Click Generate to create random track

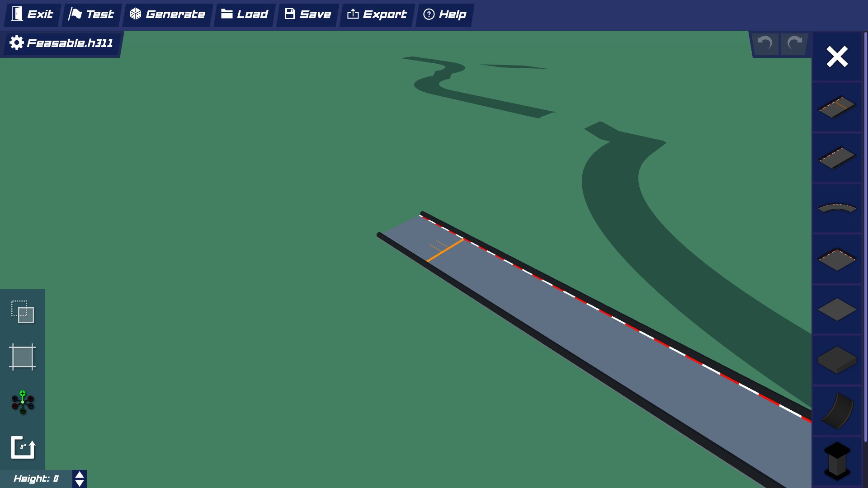167,14
